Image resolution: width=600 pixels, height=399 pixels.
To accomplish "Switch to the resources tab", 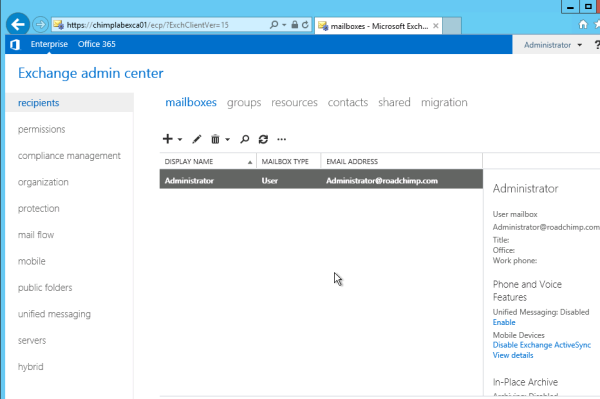I will click(x=294, y=102).
